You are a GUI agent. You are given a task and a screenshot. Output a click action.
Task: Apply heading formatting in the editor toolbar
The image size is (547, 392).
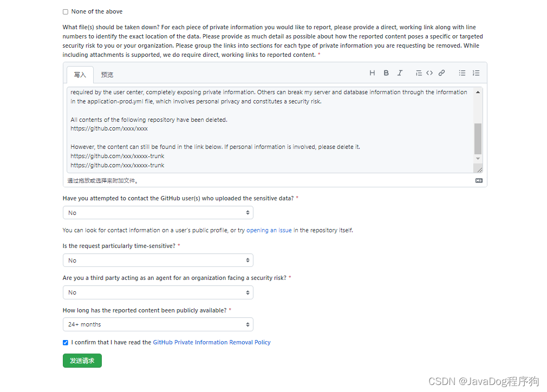click(372, 72)
